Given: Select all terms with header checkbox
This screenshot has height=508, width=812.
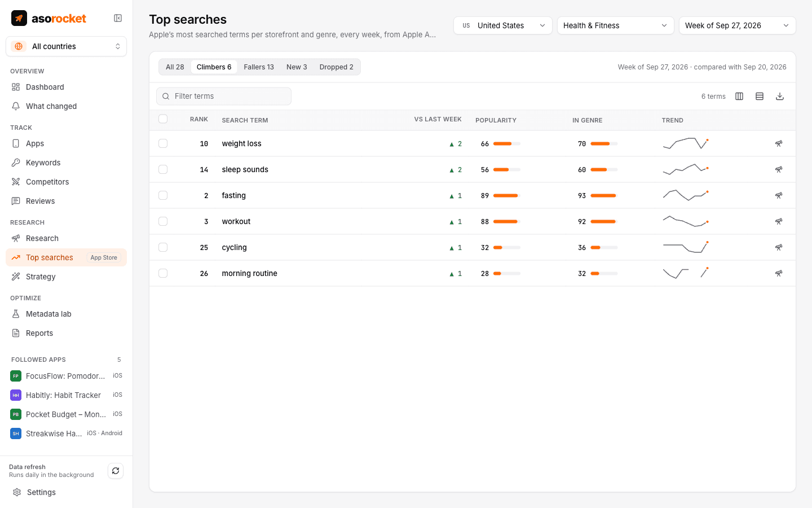Looking at the screenshot, I should (x=163, y=119).
